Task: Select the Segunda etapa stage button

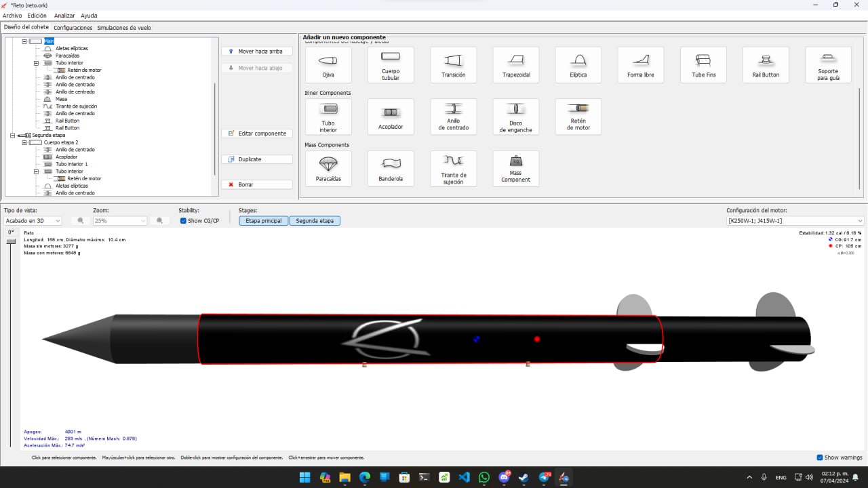Action: coord(315,220)
